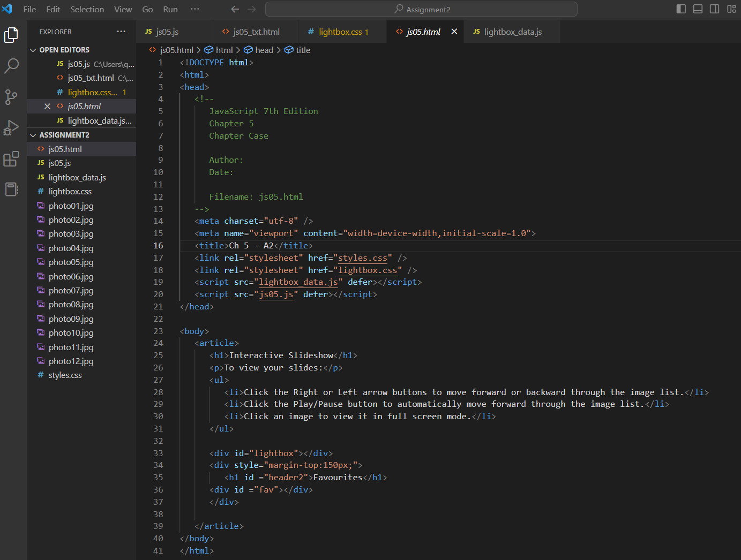Switch to the js05_txt.html editor tab
The image size is (741, 560).
click(256, 32)
